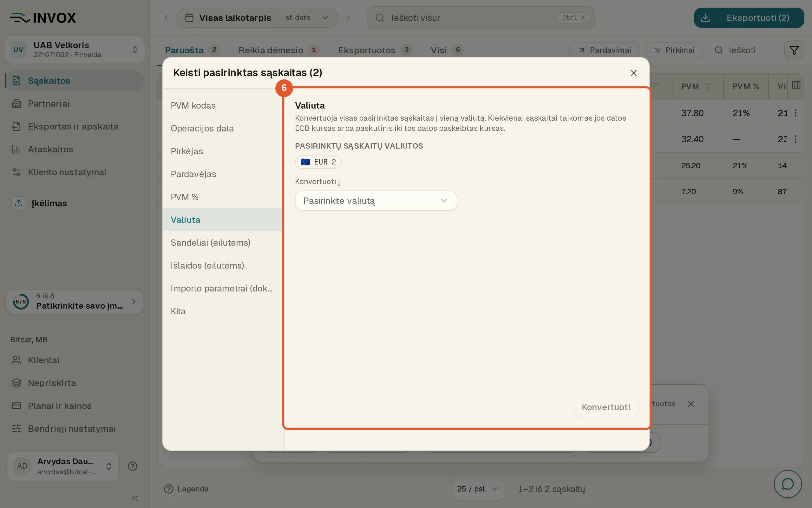Screen dimensions: 812x508
Task: Switch to Visi tab
Action: pyautogui.click(x=447, y=50)
